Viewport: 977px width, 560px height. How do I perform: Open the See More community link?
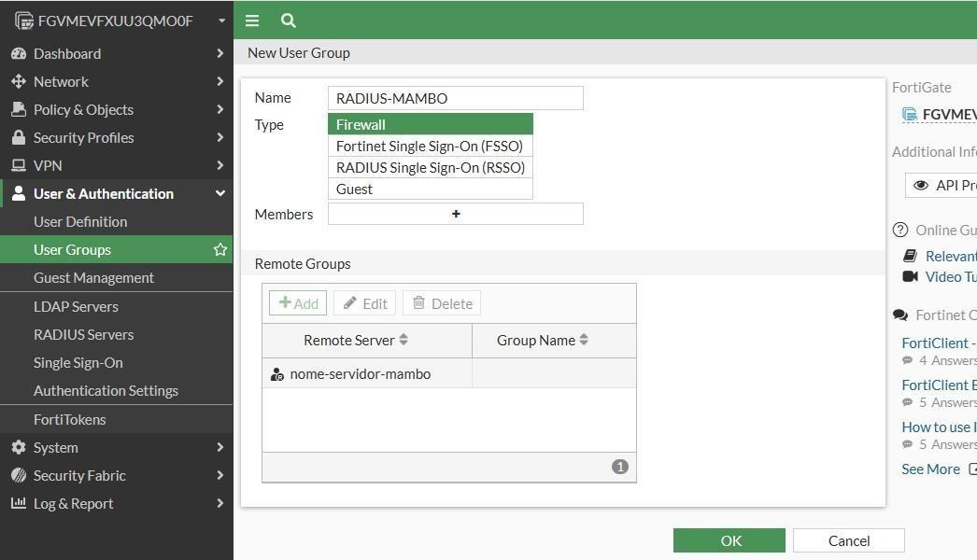tap(931, 469)
